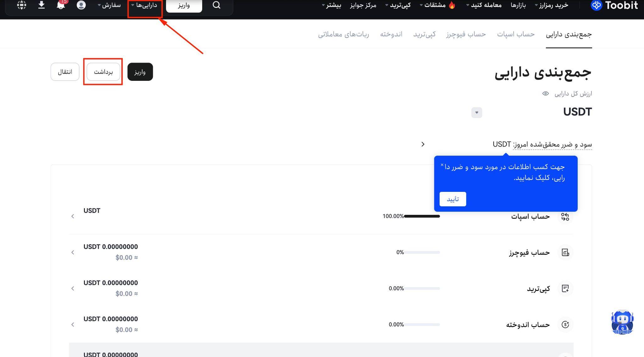Open the today's realized PnL chevron arrow
Viewport: 644px width, 357px height.
click(423, 144)
